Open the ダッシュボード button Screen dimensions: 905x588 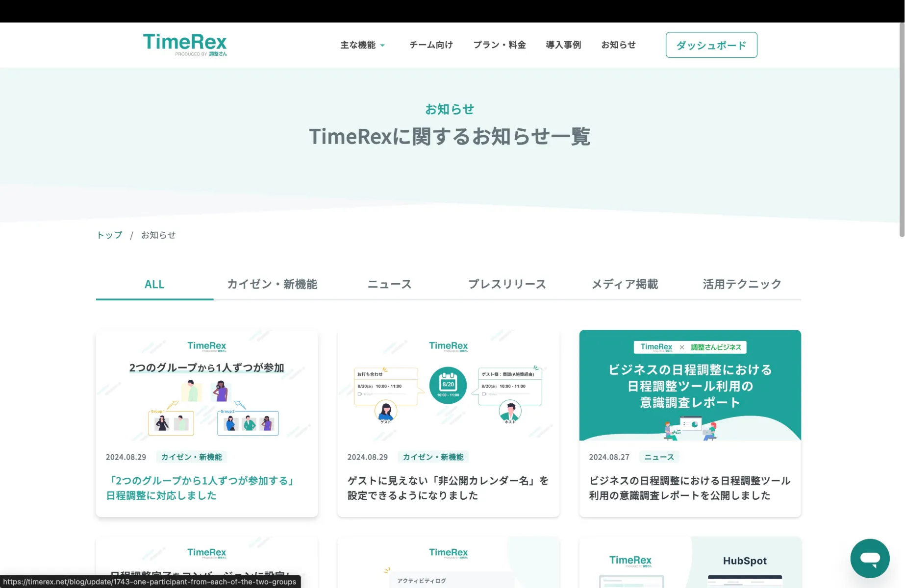711,45
